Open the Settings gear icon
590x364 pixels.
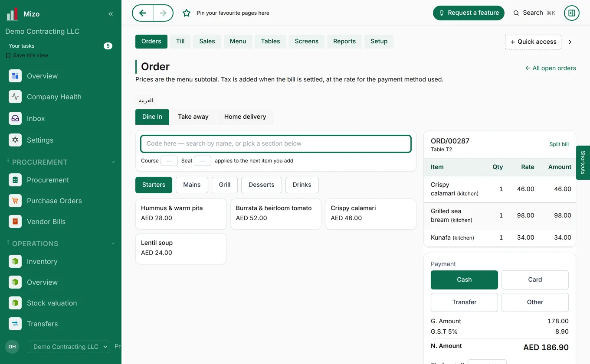pos(15,140)
